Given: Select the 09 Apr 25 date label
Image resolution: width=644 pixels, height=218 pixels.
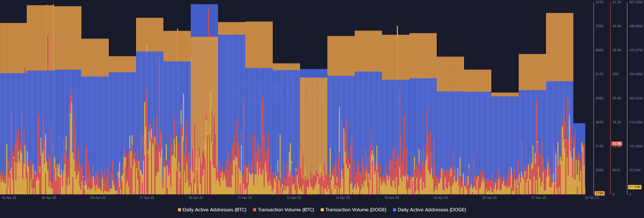Looking at the screenshot, I should click(196, 198).
